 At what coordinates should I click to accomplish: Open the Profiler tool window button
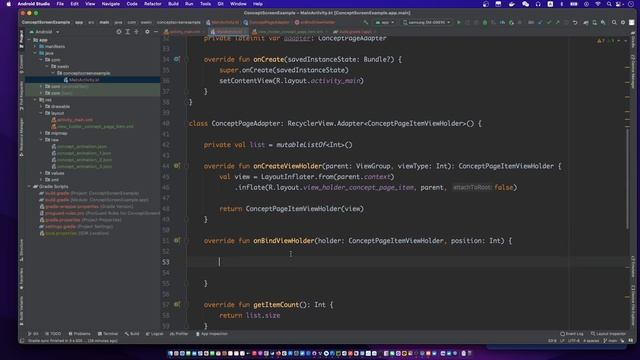[179, 334]
